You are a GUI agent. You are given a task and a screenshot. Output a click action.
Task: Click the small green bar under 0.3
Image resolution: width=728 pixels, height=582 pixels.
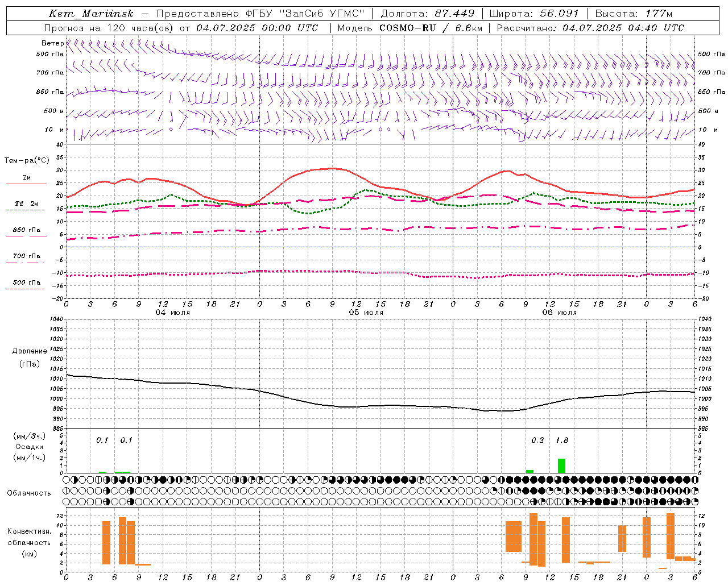(530, 471)
